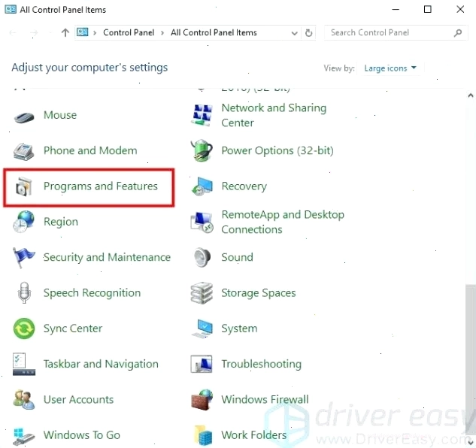The image size is (476, 448).
Task: Click the search magnifier icon
Action: [x=458, y=33]
